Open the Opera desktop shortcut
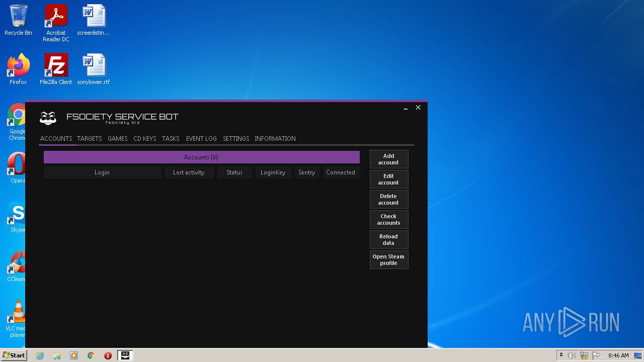 click(x=17, y=168)
